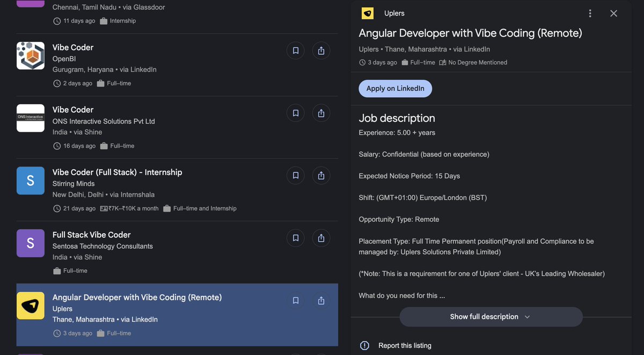Image resolution: width=644 pixels, height=355 pixels.
Task: Open the Vibe Coder job title at OpenBI
Action: click(x=72, y=47)
